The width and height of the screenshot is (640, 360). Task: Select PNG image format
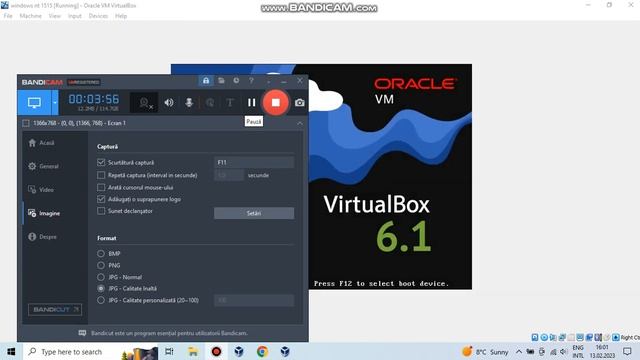tap(101, 265)
